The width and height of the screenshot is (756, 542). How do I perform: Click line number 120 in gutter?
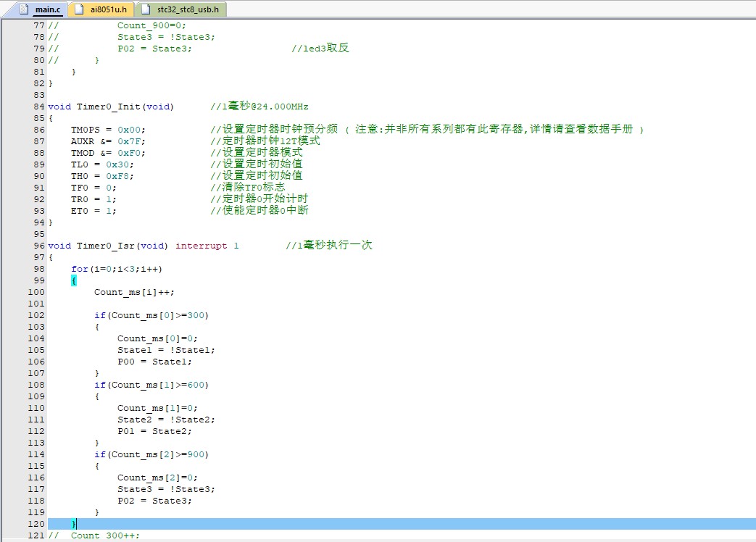coord(36,524)
